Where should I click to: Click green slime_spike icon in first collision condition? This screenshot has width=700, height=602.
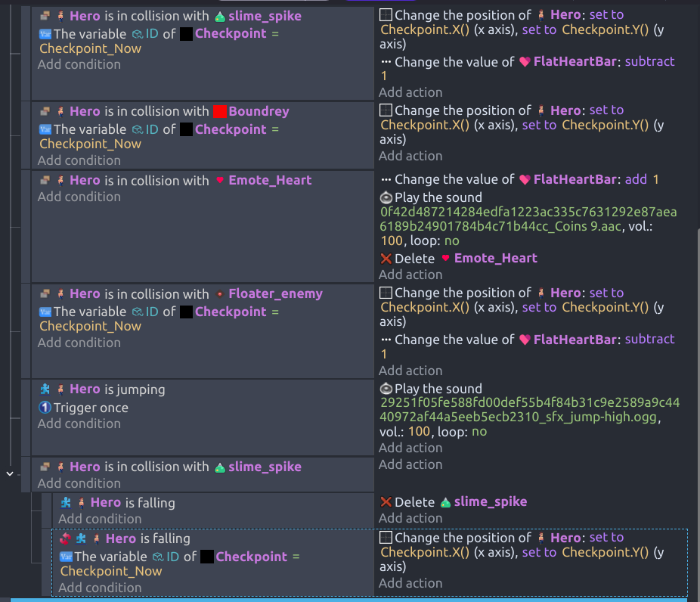(220, 17)
